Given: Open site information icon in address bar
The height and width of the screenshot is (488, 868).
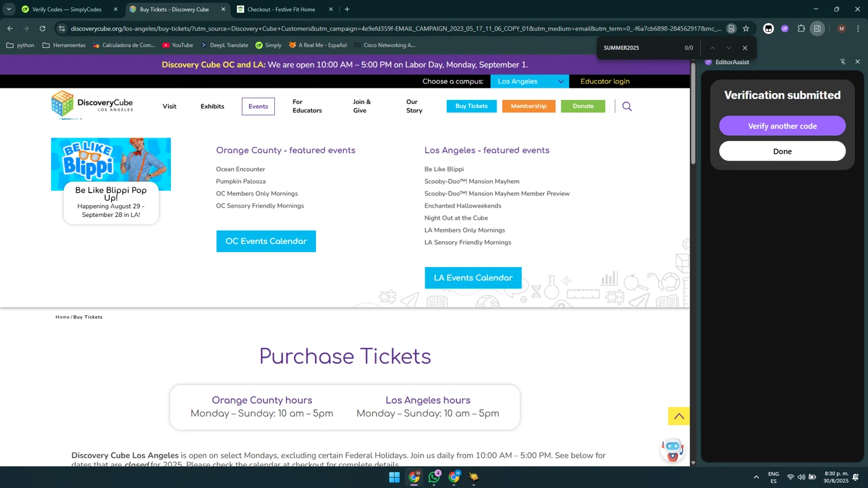Looking at the screenshot, I should pyautogui.click(x=62, y=28).
